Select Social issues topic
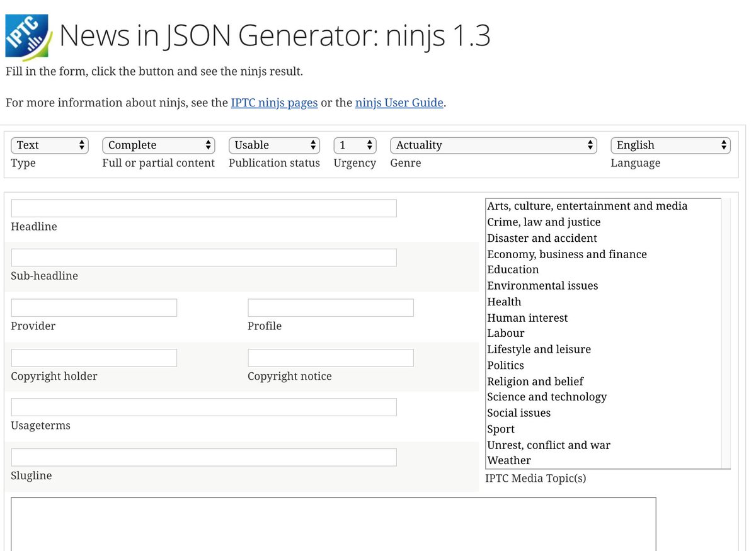The image size is (756, 551). tap(603, 413)
